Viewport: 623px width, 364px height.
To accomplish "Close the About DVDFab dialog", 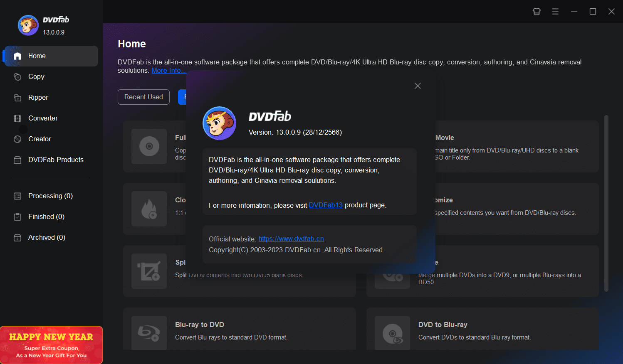I will tap(418, 86).
